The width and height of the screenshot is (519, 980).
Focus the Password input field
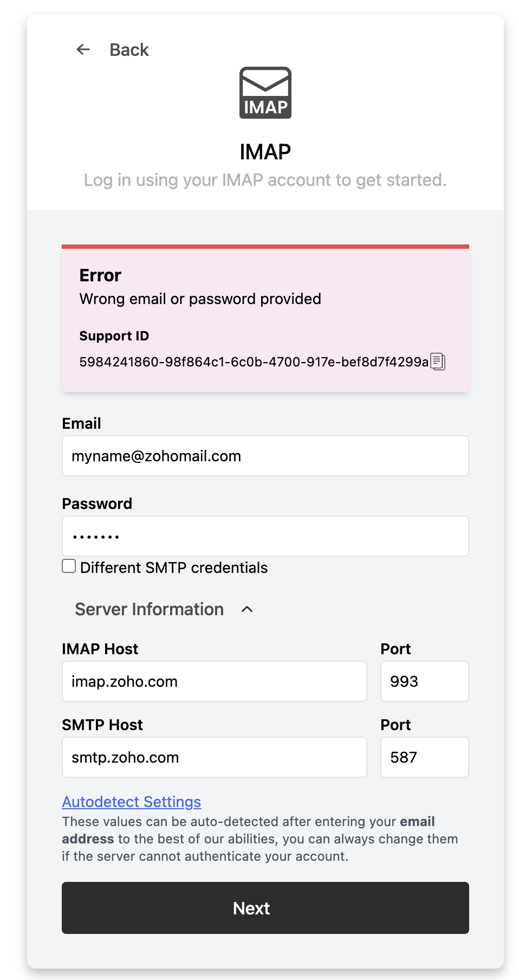265,536
